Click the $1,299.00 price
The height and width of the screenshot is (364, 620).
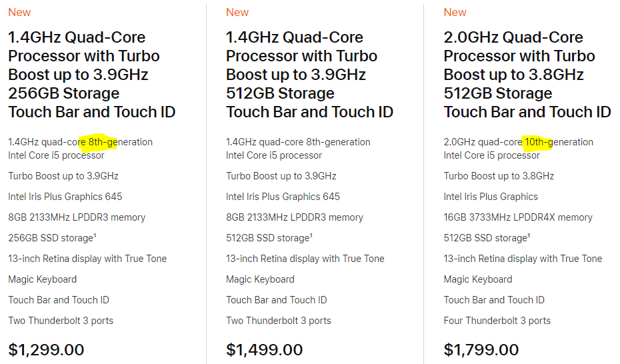coord(46,349)
